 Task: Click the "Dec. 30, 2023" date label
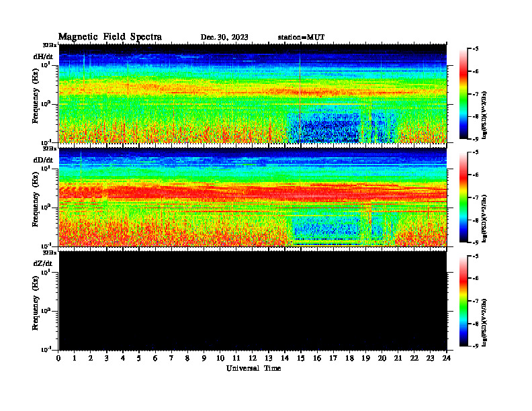(x=224, y=38)
